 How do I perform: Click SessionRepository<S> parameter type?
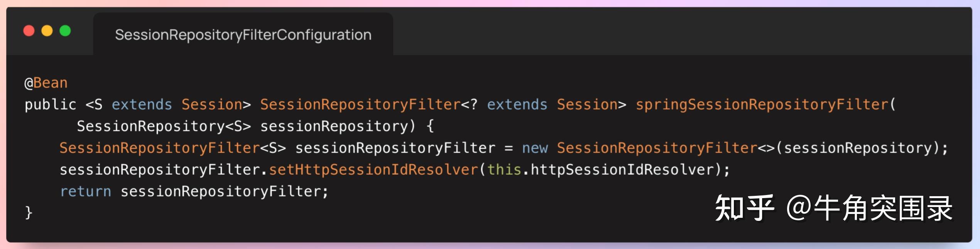point(164,126)
